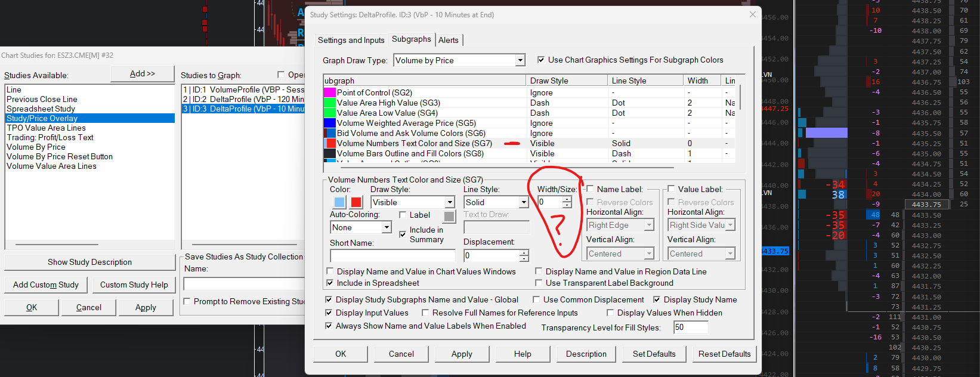
Task: Click Add >> in Chart Studies window
Action: coord(143,74)
